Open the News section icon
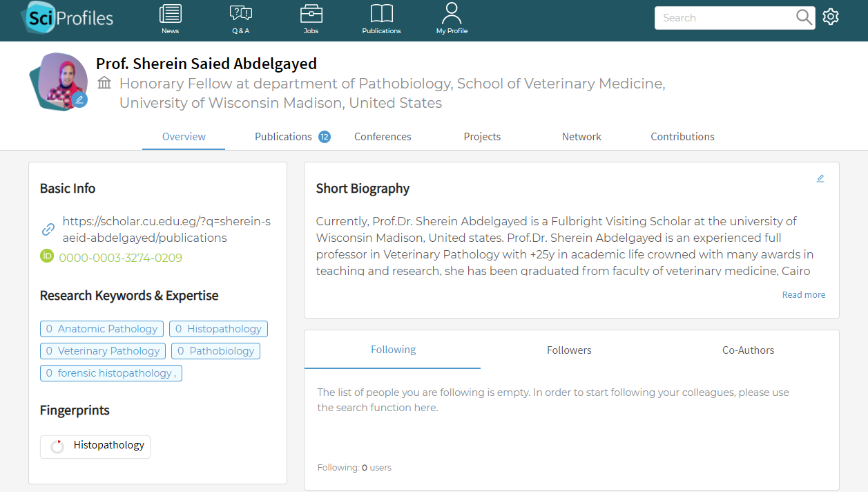Screen dimensions: 868x492 (170, 13)
